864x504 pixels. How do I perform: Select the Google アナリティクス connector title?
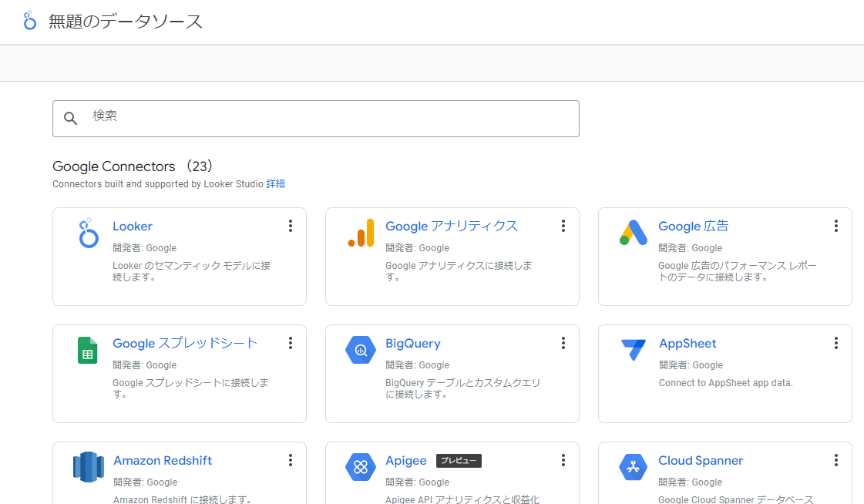(452, 227)
